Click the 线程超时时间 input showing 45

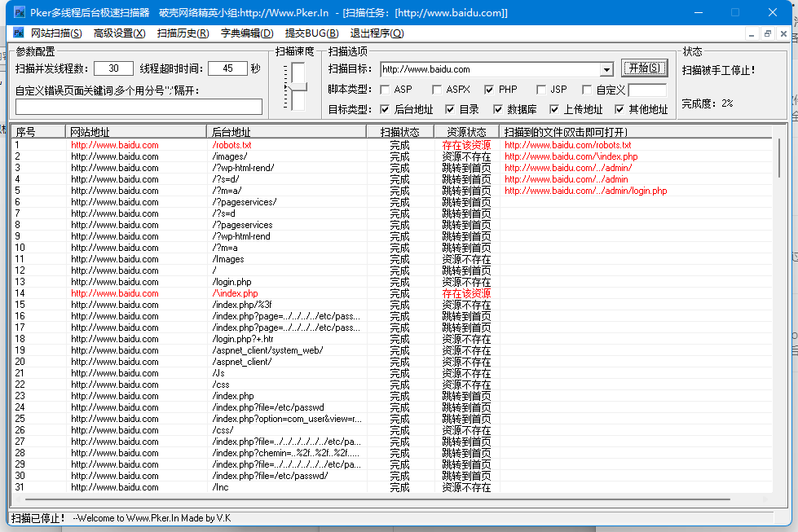(x=227, y=68)
